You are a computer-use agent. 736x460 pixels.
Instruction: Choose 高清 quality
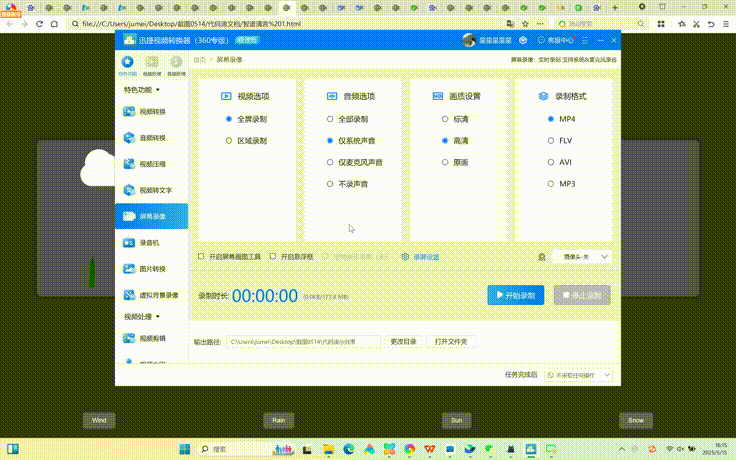455,141
